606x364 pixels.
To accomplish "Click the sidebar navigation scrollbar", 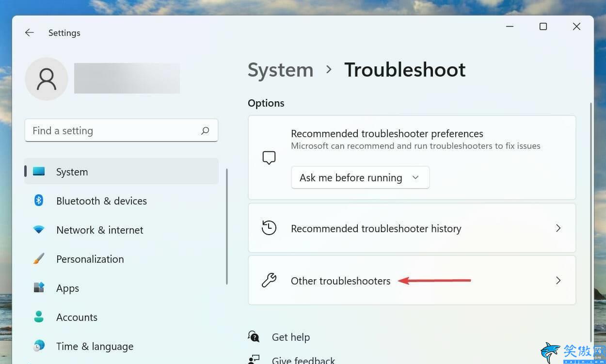I will click(x=226, y=226).
